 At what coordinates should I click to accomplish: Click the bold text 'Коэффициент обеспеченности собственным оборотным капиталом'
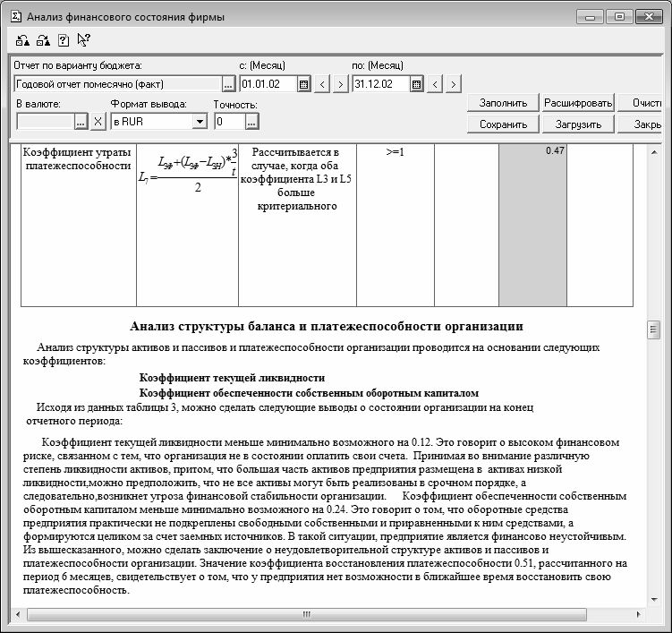click(x=309, y=393)
